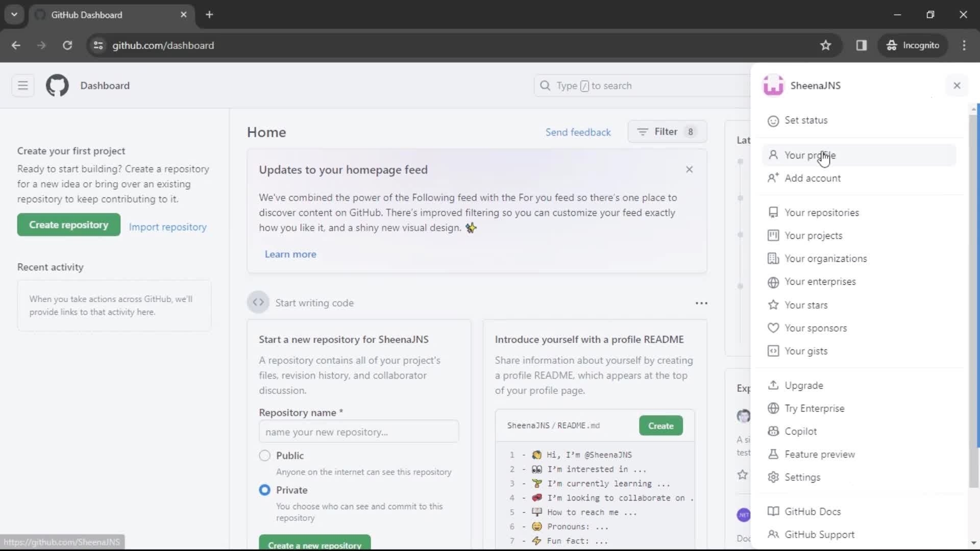View Your stars collection
The height and width of the screenshot is (551, 980).
(x=806, y=305)
